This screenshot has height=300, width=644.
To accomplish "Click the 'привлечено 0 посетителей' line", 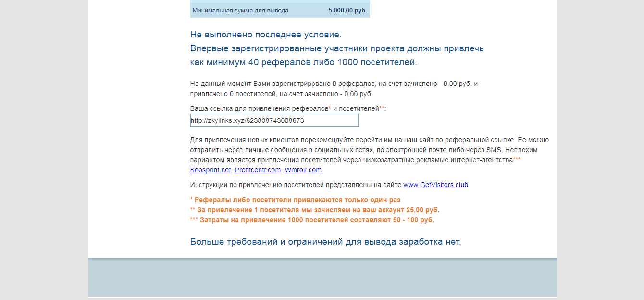I will [x=281, y=94].
